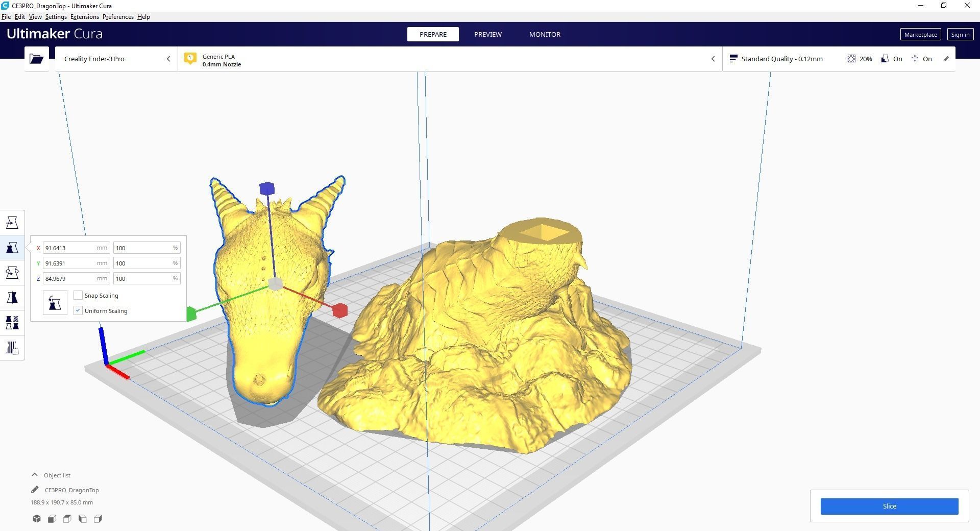980x531 pixels.
Task: Expand the Generic PLA material panel
Action: 450,59
